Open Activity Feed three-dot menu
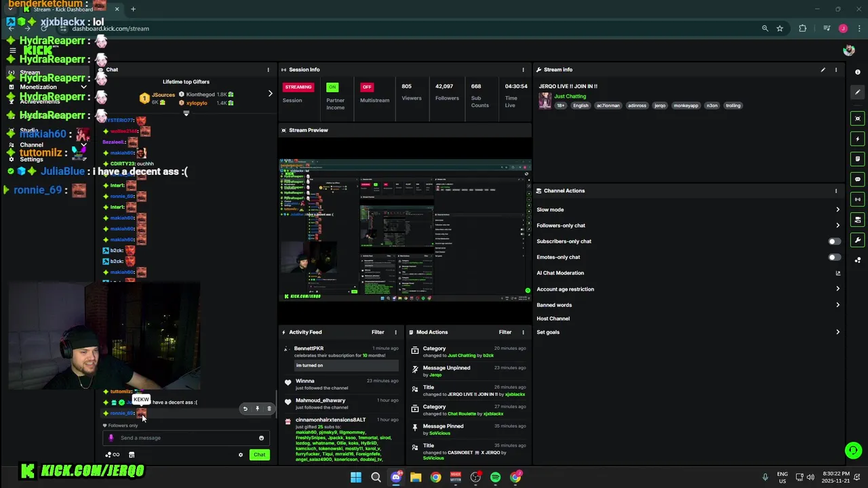This screenshot has width=868, height=488. [x=395, y=332]
